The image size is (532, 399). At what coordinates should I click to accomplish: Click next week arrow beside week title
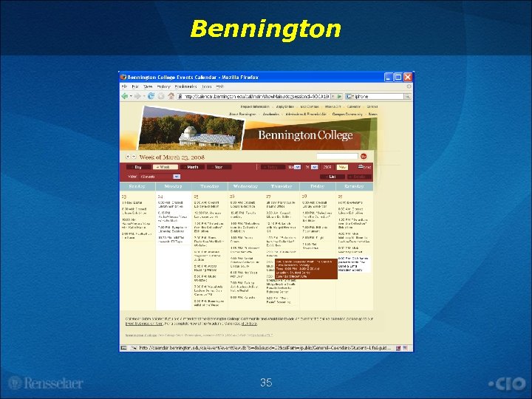click(134, 157)
